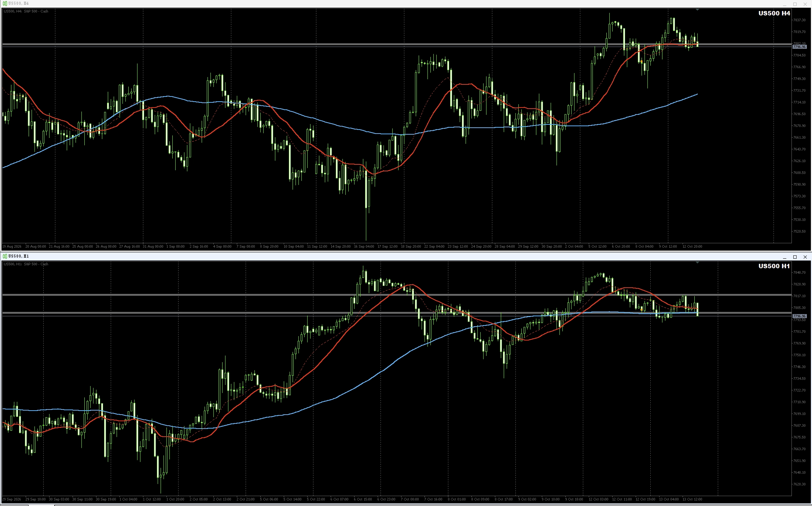The height and width of the screenshot is (506, 812).
Task: Click 'US500, H1: S&P 500 - Cash' chart description
Action: coord(26,264)
